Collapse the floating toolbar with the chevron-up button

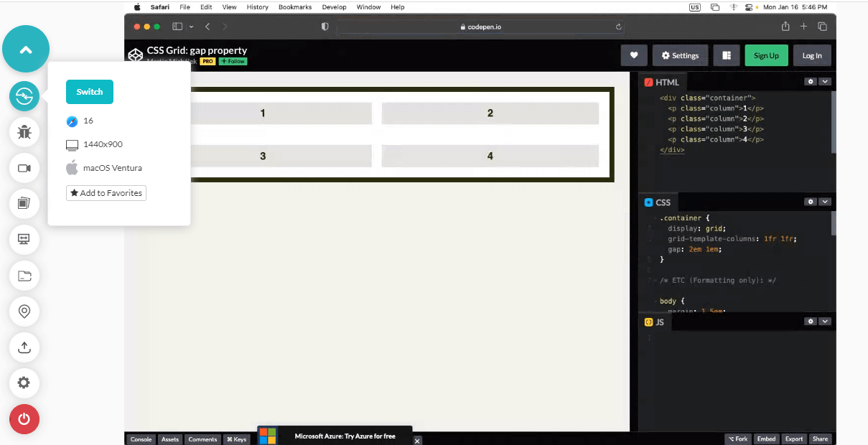pyautogui.click(x=26, y=50)
